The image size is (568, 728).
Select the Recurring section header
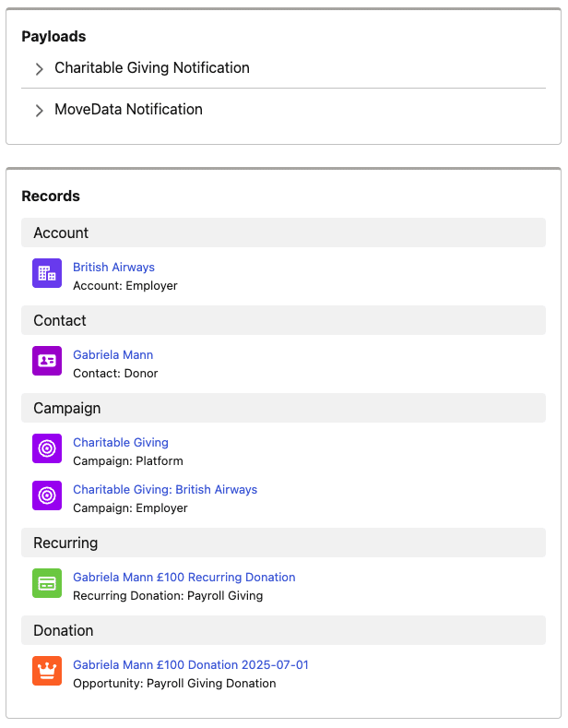pyautogui.click(x=283, y=543)
